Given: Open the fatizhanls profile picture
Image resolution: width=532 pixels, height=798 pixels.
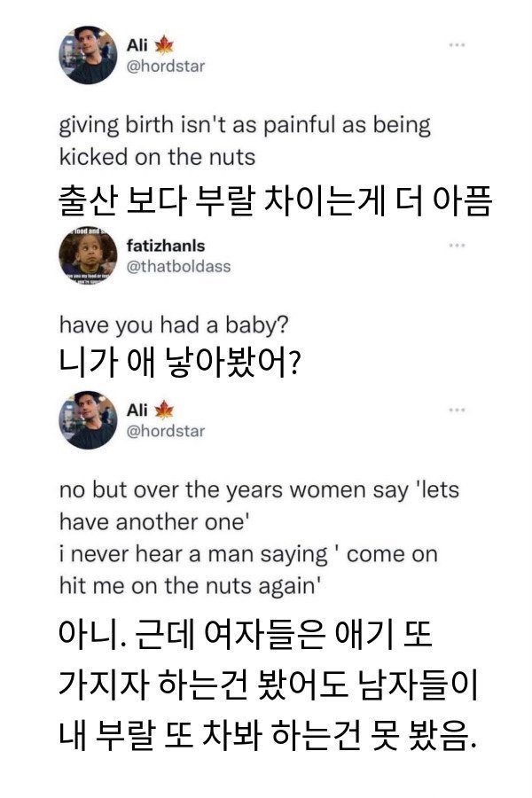Looking at the screenshot, I should [88, 256].
